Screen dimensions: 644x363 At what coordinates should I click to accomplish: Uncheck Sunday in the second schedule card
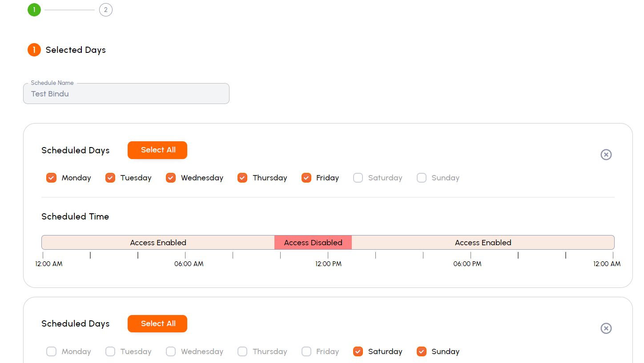click(x=422, y=351)
